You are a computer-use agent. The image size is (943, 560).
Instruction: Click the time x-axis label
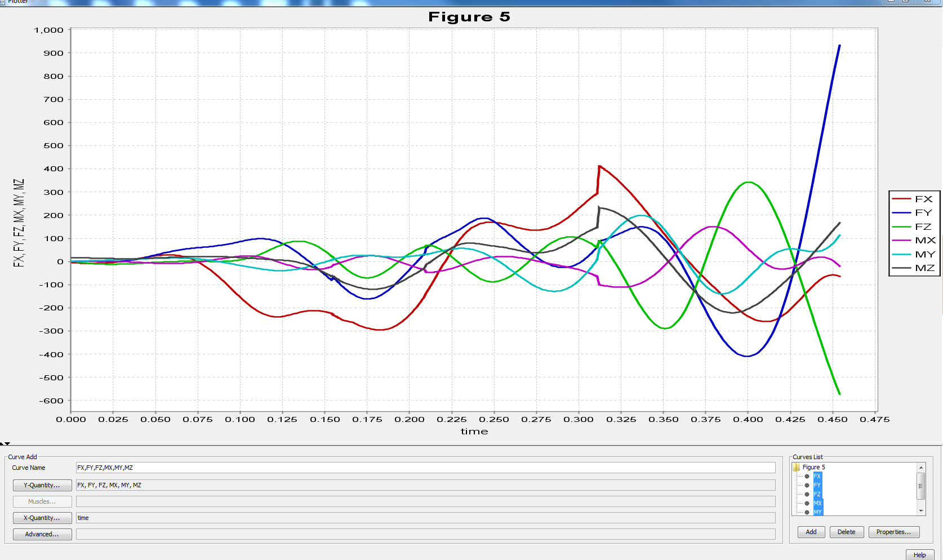tap(474, 432)
